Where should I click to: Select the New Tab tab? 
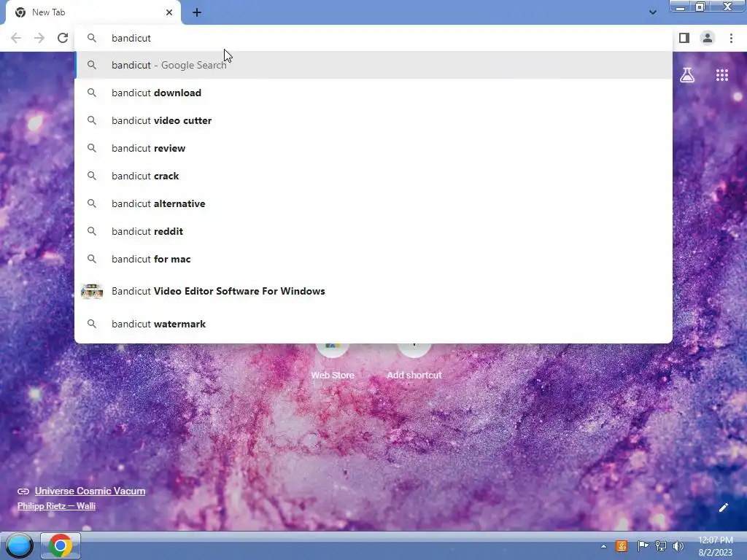(93, 12)
